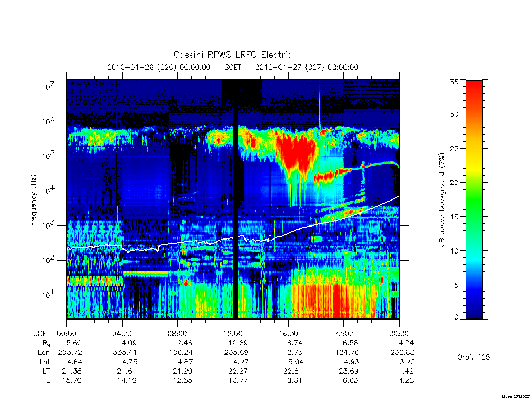Click the Lon value 335.41
Image resolution: width=532 pixels, height=399 pixels.
coord(125,353)
